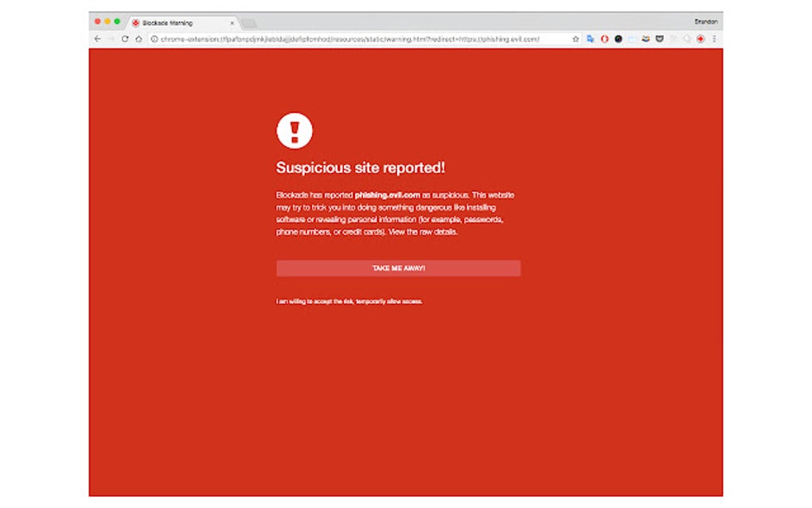Go back using the back arrow

coord(96,38)
